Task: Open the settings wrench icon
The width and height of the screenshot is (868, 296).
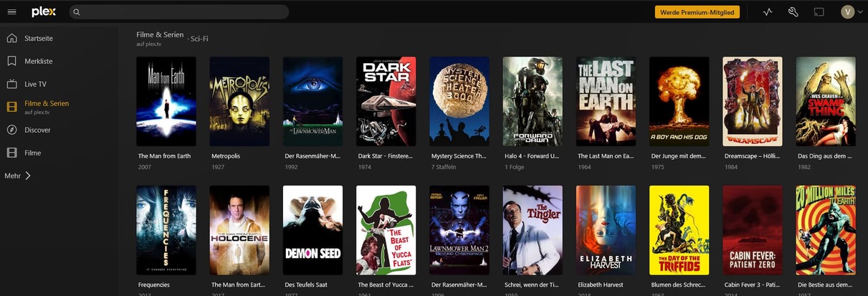Action: pos(793,12)
